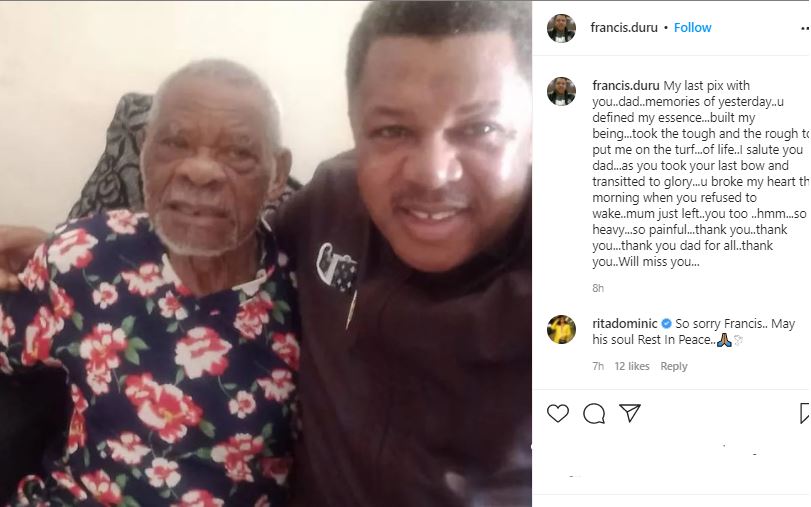Viewport: 811px width, 507px height.
Task: View the 12 likes on comment
Action: (x=632, y=366)
